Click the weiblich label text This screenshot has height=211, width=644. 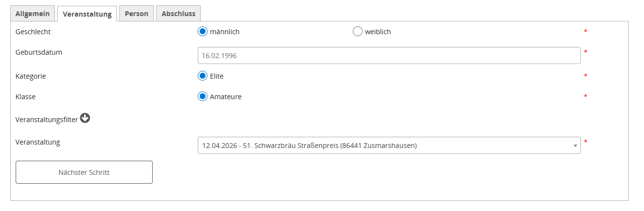(378, 32)
